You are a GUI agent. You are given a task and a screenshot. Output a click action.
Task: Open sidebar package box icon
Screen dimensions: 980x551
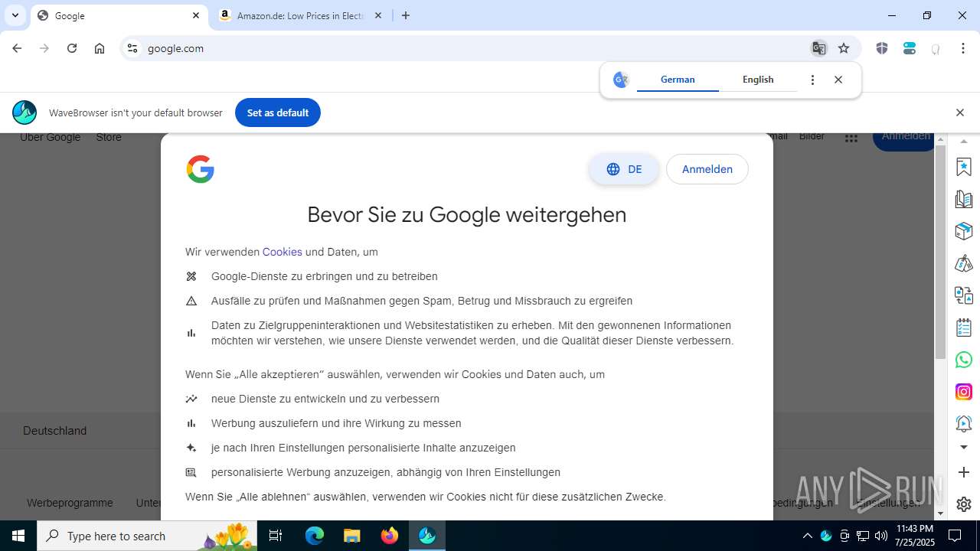pyautogui.click(x=964, y=231)
